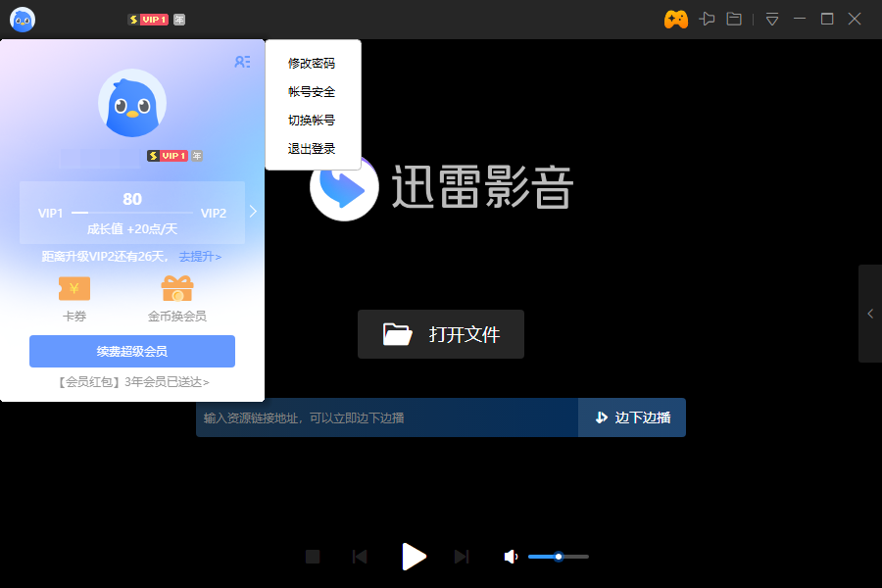Click the 续费超级会员 button

pos(132,351)
